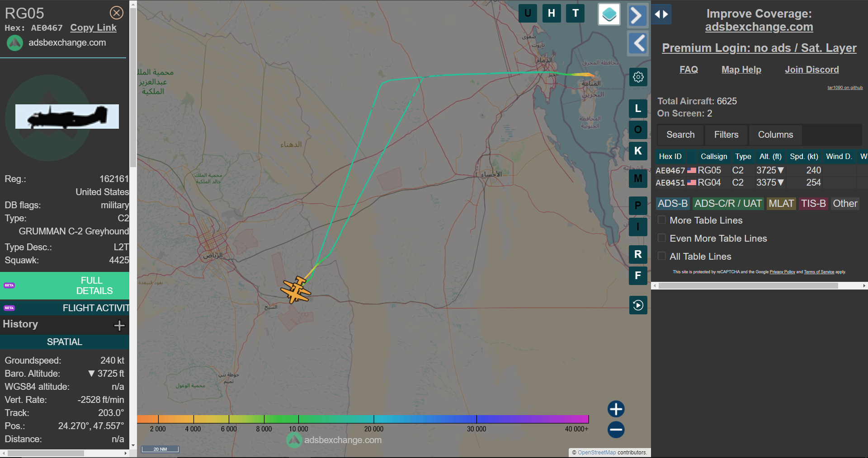Open FULL DETAILS for the aircraft
868x458 pixels.
[x=65, y=285]
